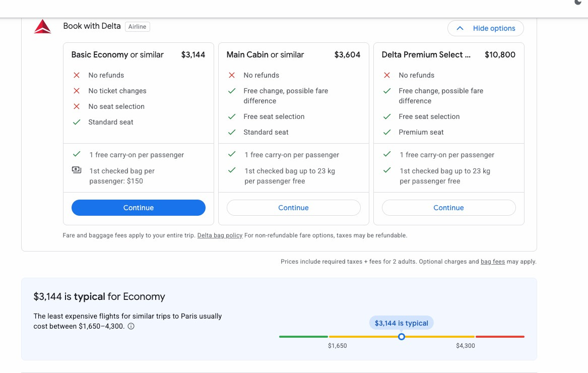Click red X beside 'No ticket changes'
Viewport: 588px width, 373px height.
[77, 91]
